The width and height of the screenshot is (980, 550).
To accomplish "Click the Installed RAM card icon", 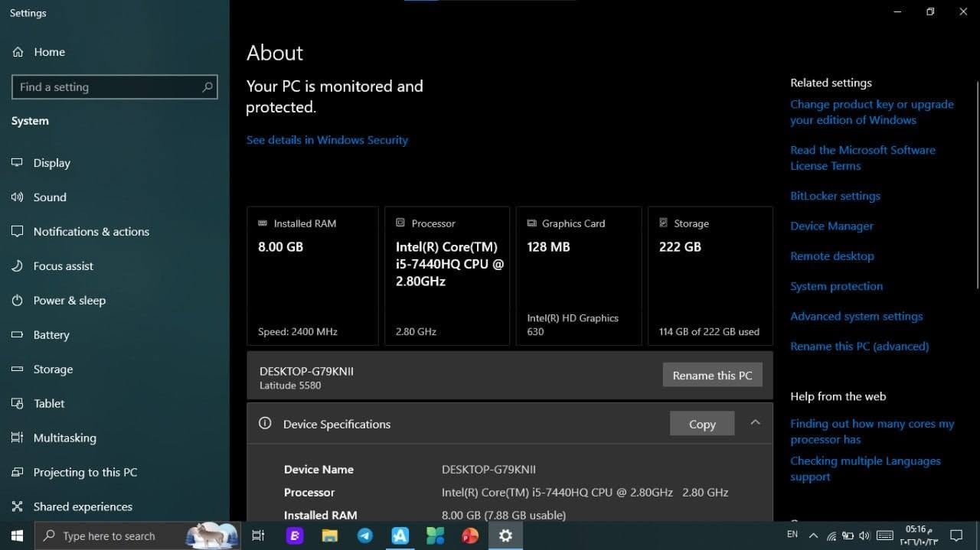I will (263, 223).
